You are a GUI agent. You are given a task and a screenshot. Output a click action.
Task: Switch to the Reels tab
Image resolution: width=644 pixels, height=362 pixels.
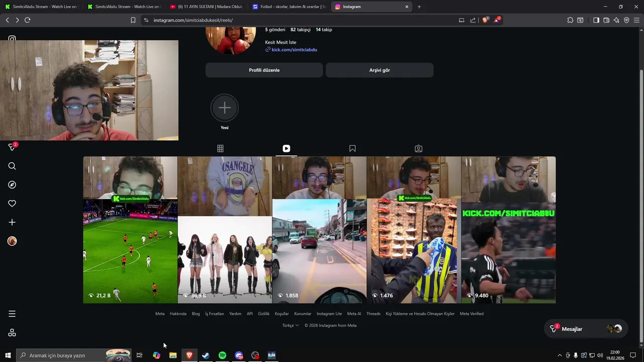click(286, 148)
